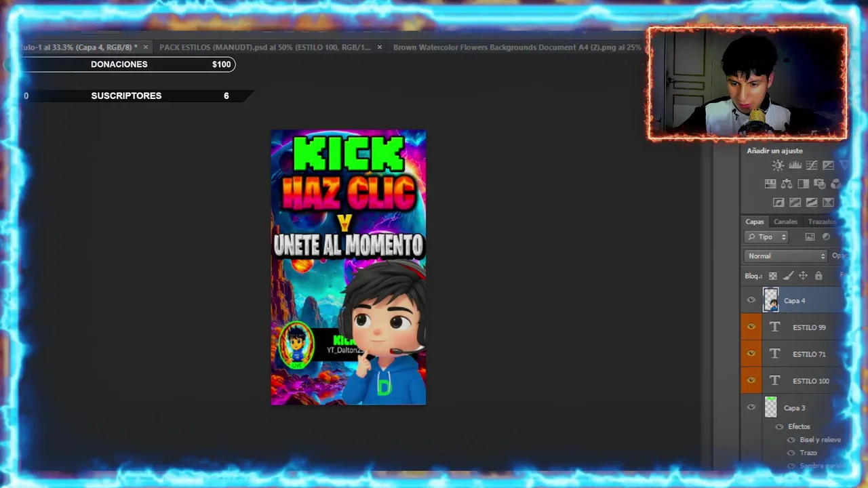Click the Añadir un ajuste heading
The image size is (868, 488).
coord(774,150)
